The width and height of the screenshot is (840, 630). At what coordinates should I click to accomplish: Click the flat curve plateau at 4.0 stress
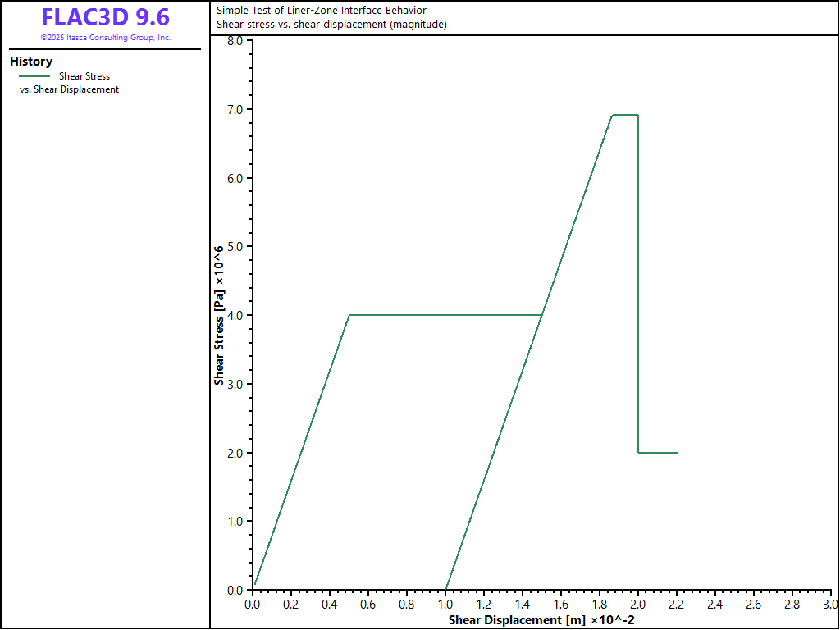[443, 315]
